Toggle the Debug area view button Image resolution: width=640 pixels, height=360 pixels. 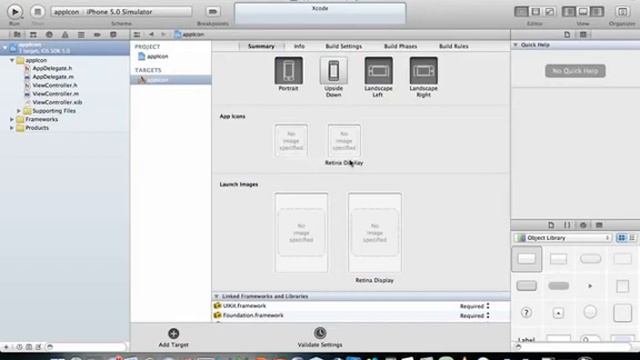[x=583, y=11]
